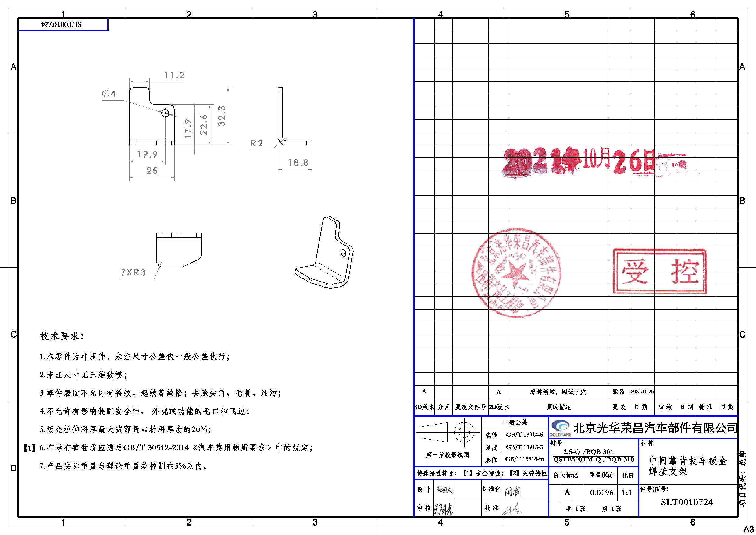The image size is (756, 535).
Task: Click the red 受控 controlled stamp
Action: [660, 272]
